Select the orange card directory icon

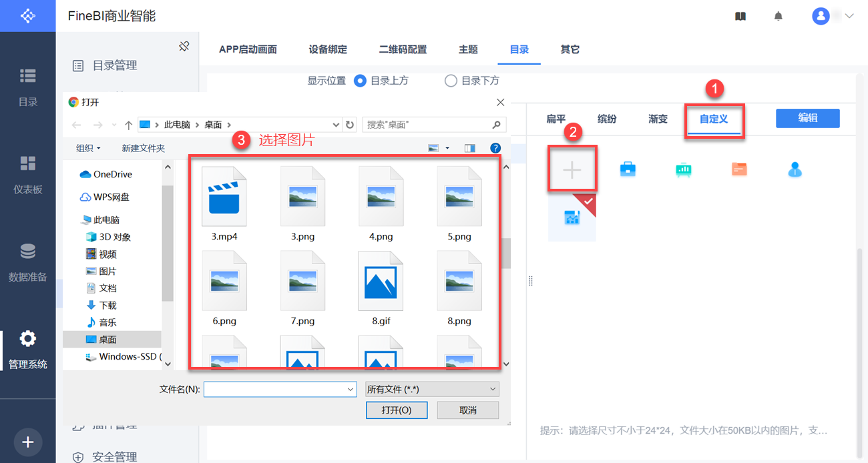tap(738, 169)
